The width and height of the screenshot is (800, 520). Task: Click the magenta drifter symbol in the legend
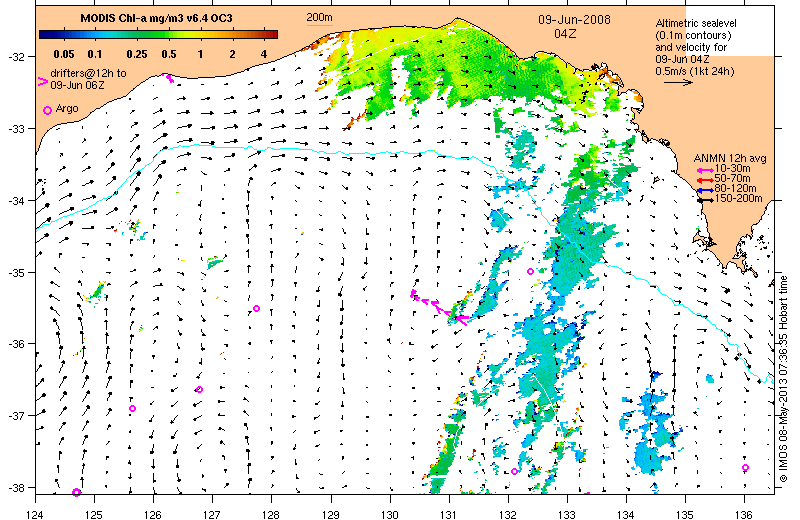(x=43, y=82)
